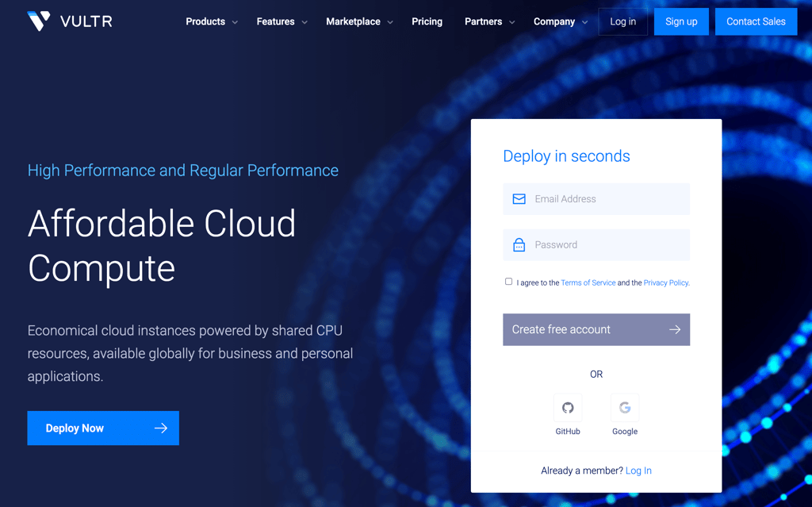The width and height of the screenshot is (812, 507).
Task: Click the Create free account button
Action: coord(596,330)
